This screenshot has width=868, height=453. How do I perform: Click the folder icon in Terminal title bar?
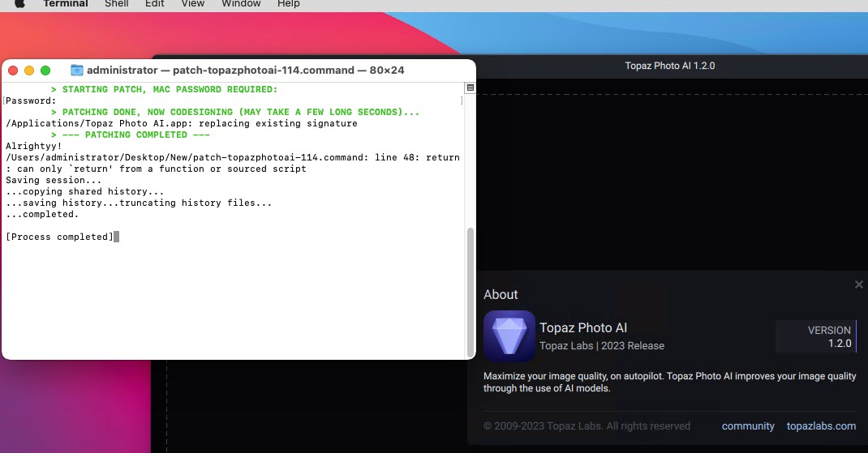(x=77, y=71)
